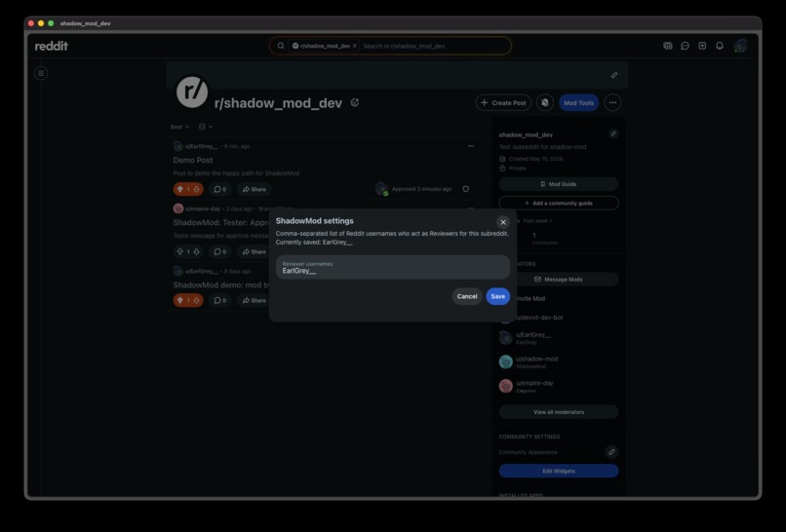Open the Demo Post title
786x532 pixels.
(193, 161)
